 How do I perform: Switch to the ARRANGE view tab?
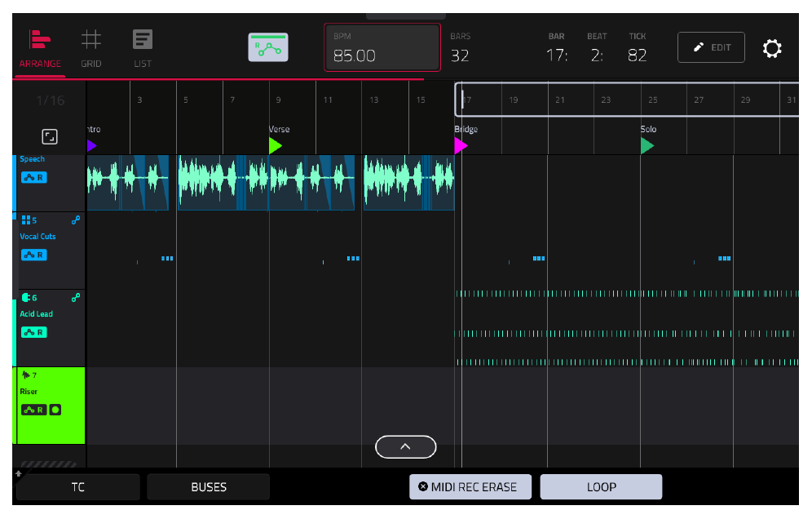(x=40, y=49)
